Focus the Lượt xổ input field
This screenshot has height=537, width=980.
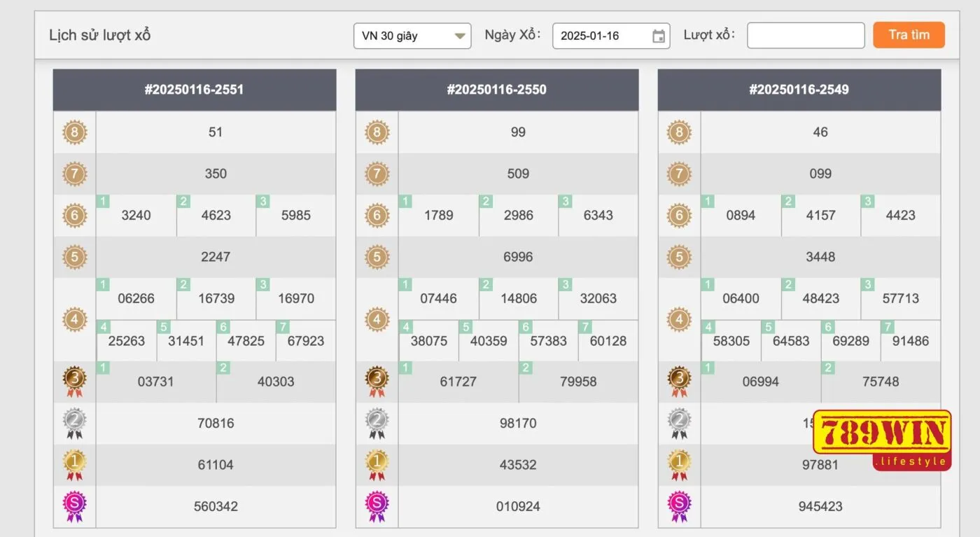click(x=806, y=36)
